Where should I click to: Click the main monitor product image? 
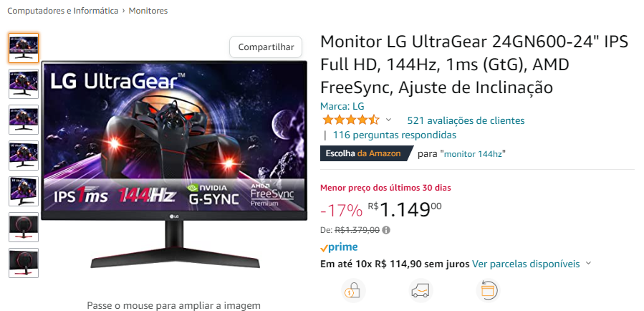pos(174,164)
